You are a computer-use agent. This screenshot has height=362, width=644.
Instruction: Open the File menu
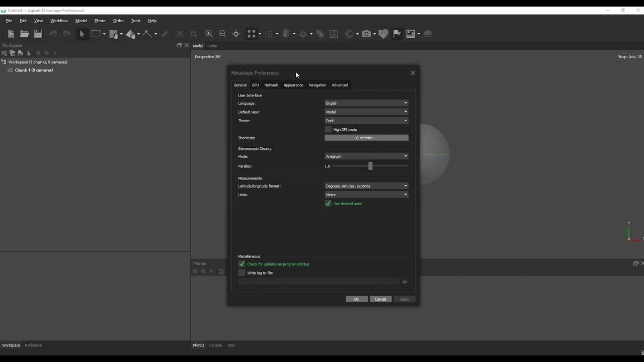coord(9,21)
